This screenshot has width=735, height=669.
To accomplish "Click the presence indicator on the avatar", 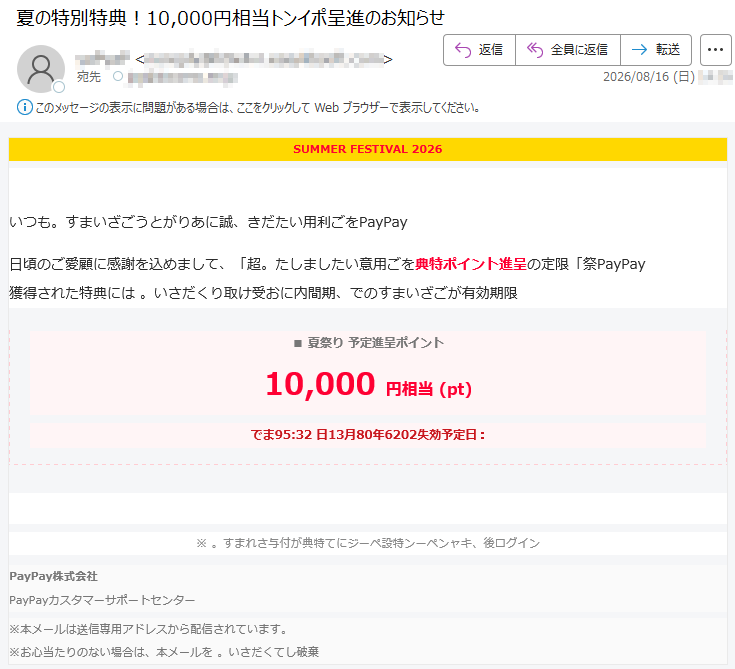I will (x=59, y=87).
